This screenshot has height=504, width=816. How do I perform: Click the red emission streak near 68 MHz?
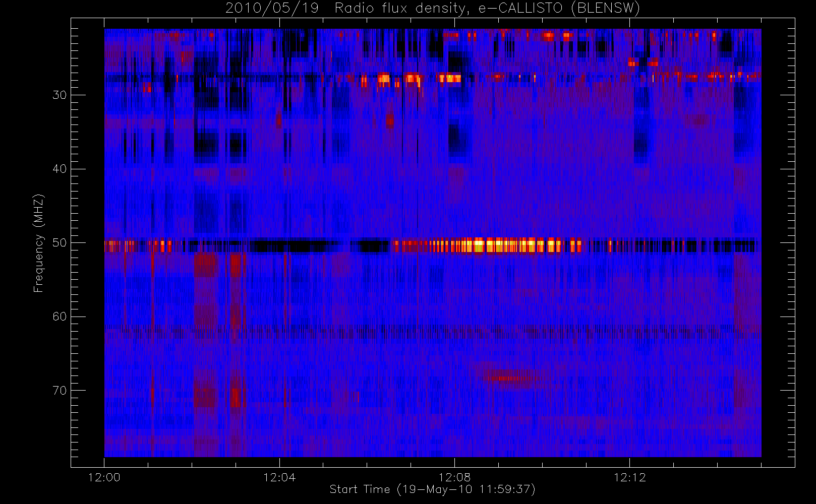[x=509, y=378]
